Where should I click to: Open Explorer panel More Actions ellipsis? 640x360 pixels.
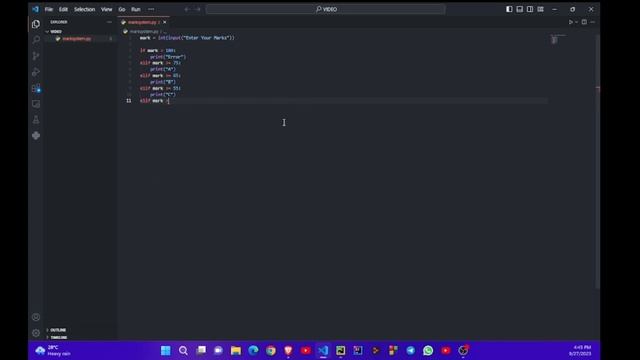pyautogui.click(x=109, y=22)
